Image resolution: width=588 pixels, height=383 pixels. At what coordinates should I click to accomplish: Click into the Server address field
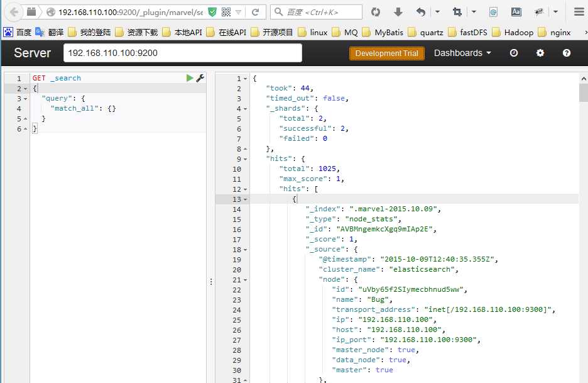(x=183, y=53)
